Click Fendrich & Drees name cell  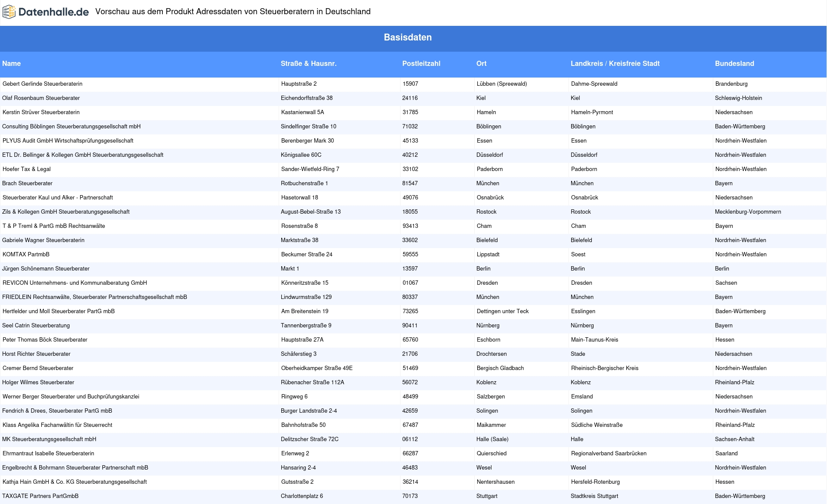pos(57,411)
